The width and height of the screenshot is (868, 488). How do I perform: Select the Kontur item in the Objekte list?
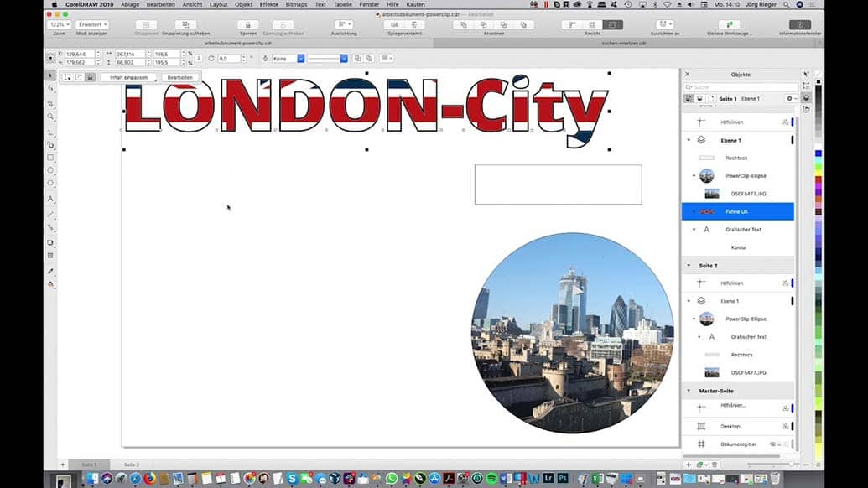coord(737,247)
